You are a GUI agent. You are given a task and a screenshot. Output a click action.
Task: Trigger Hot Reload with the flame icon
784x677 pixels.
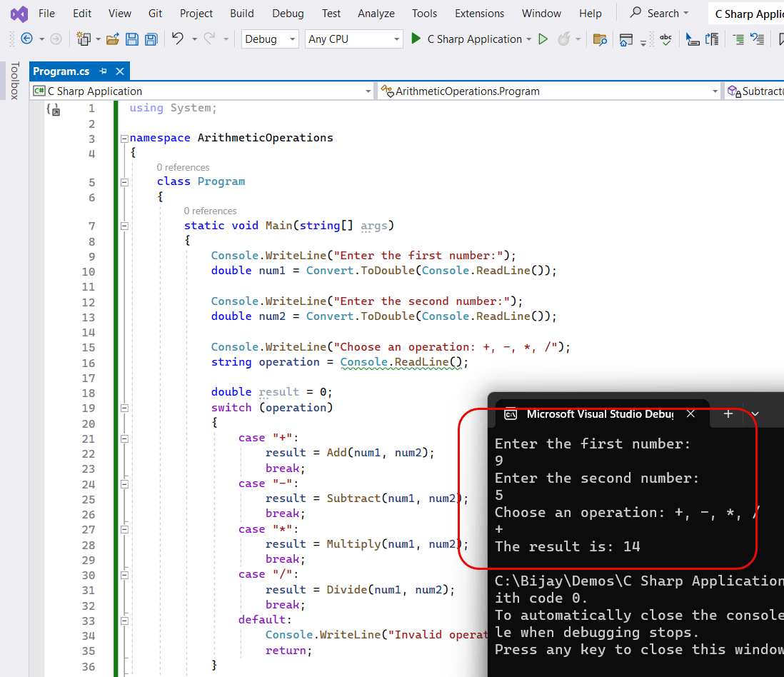[x=564, y=39]
